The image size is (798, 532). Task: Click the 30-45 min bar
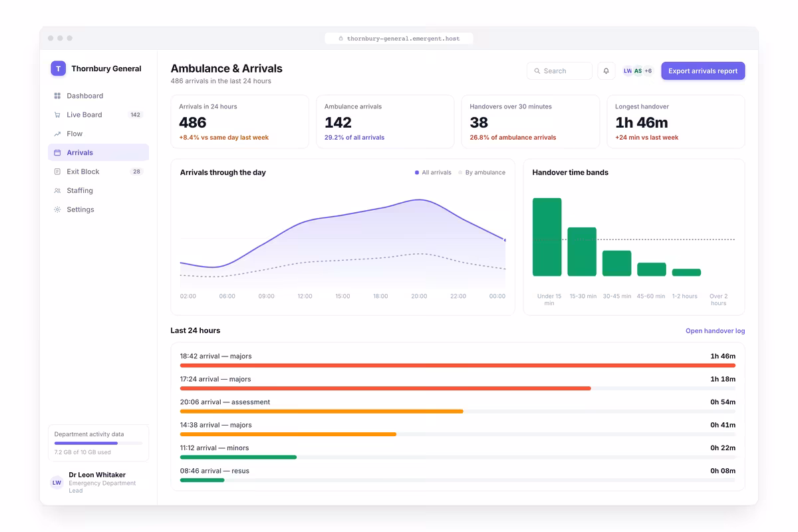[x=616, y=263]
